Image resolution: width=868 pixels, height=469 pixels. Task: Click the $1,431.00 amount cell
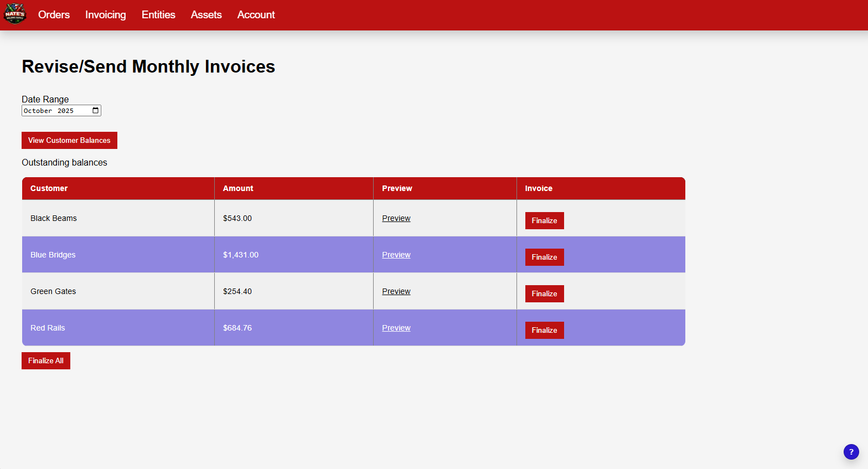point(294,255)
